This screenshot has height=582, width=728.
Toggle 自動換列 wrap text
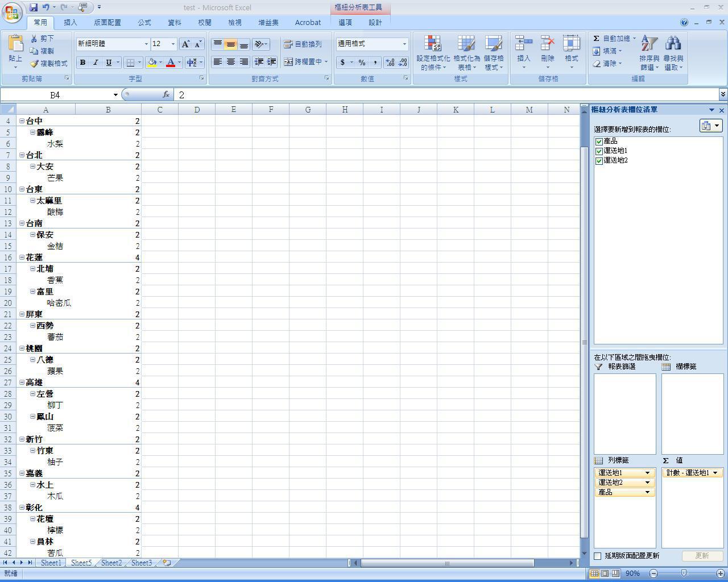303,44
